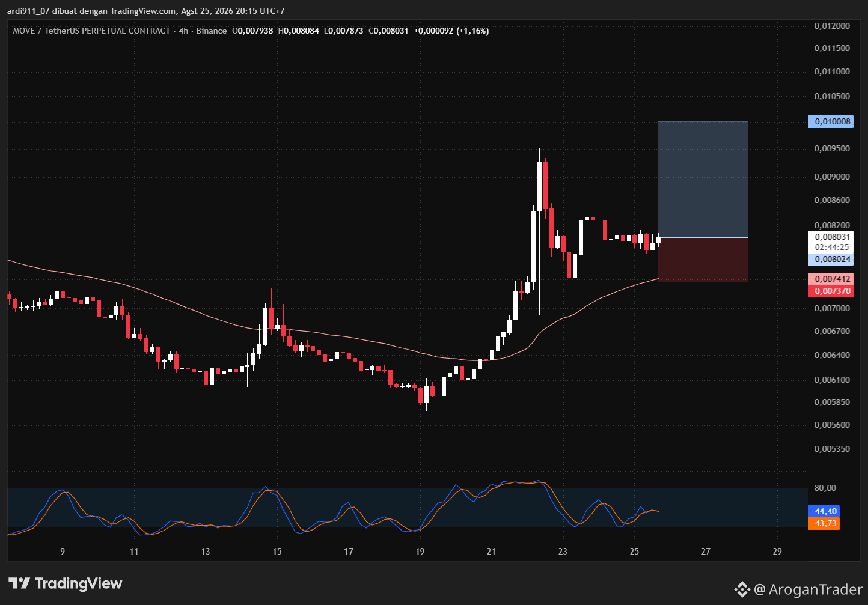The height and width of the screenshot is (605, 868).
Task: Click the bold date label 17 on the time axis
Action: coord(349,551)
